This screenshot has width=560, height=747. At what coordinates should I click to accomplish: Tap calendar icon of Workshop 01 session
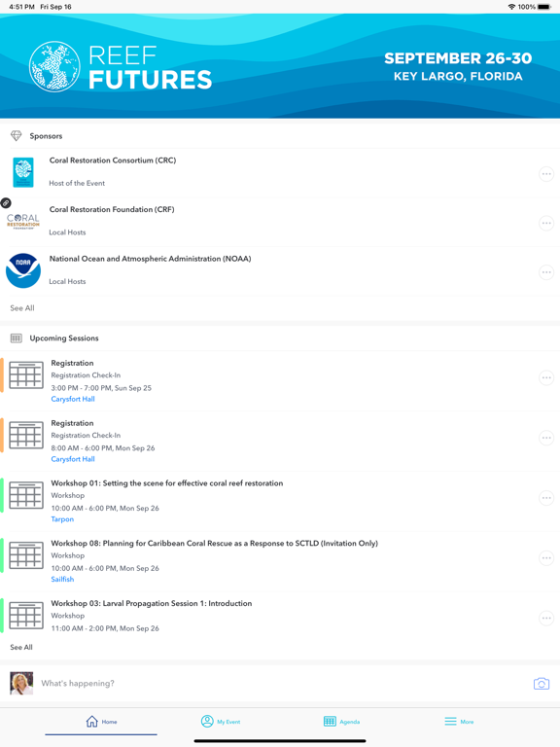tap(26, 495)
